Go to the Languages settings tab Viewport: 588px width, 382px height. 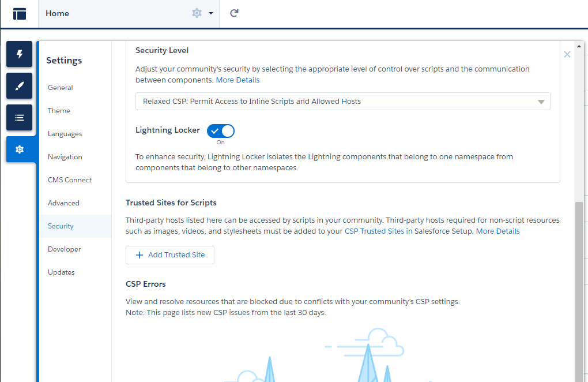(x=65, y=134)
